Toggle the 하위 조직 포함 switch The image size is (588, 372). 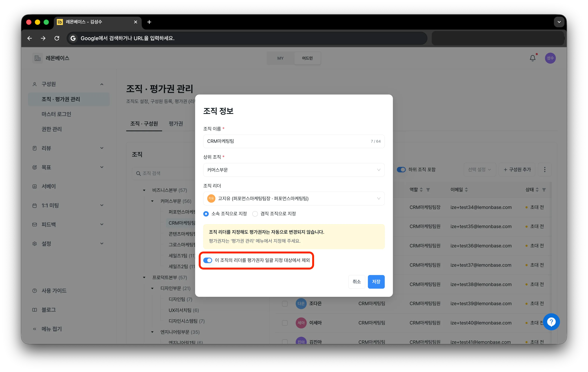pyautogui.click(x=401, y=170)
